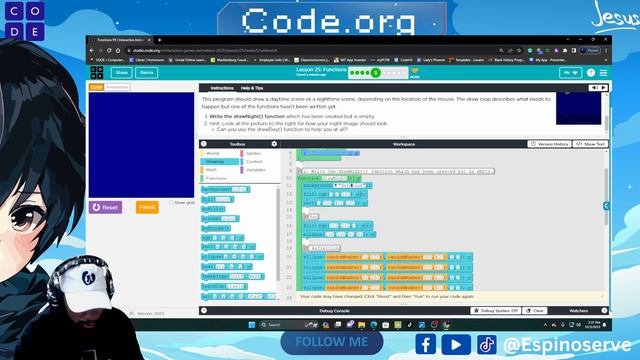Toggle the instructions audio and collapse control
The height and width of the screenshot is (360, 640).
(598, 88)
